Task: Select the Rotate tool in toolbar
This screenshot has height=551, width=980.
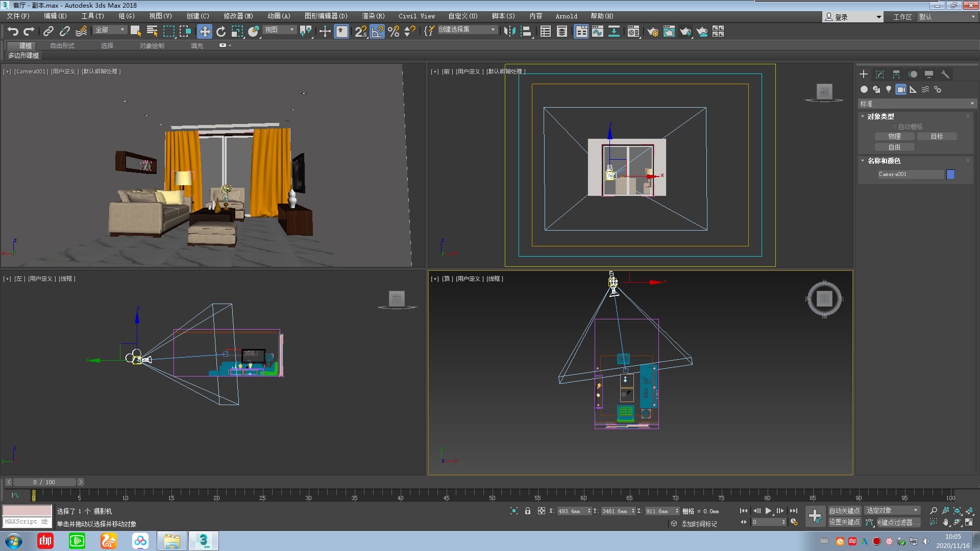Action: pos(220,32)
